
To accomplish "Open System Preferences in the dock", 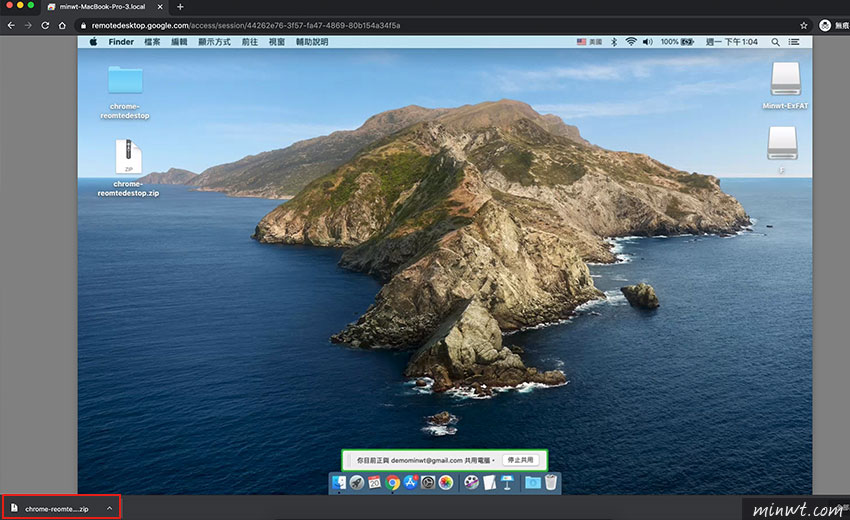I will coord(428,482).
